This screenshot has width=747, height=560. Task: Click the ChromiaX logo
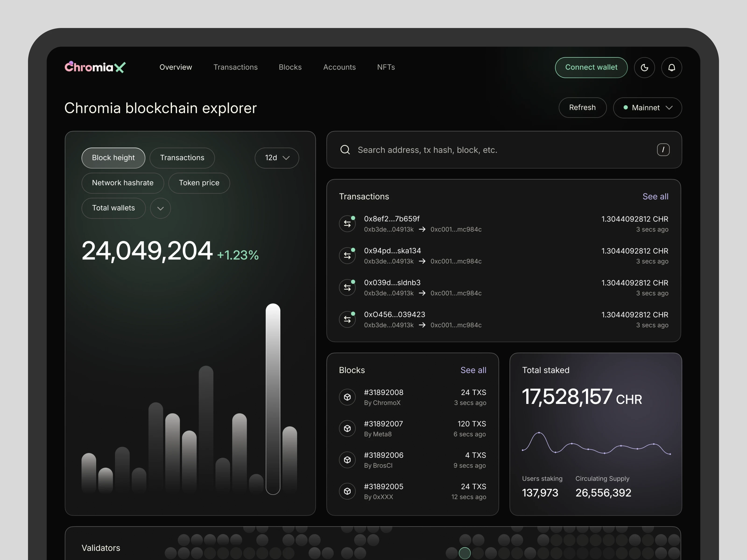coord(95,67)
